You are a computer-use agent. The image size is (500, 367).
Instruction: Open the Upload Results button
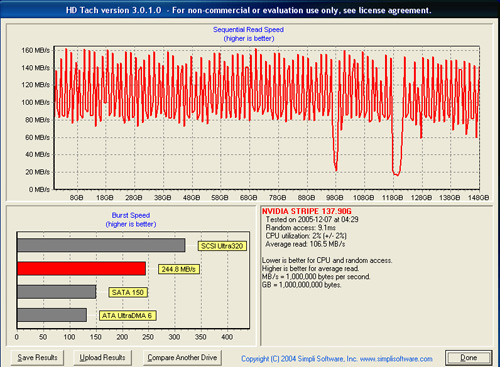click(x=102, y=357)
